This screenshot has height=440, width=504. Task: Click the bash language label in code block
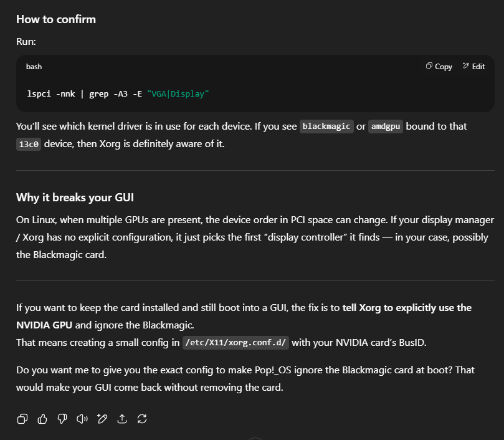(x=34, y=67)
